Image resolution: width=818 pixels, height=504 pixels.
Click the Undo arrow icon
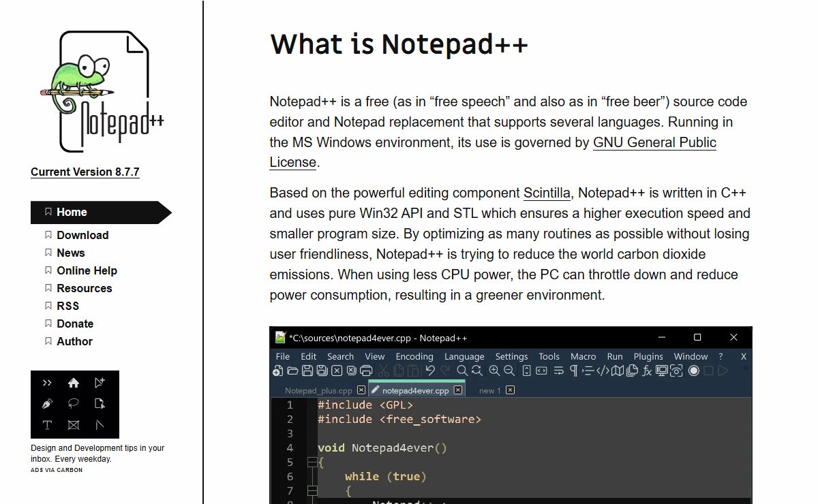[430, 371]
